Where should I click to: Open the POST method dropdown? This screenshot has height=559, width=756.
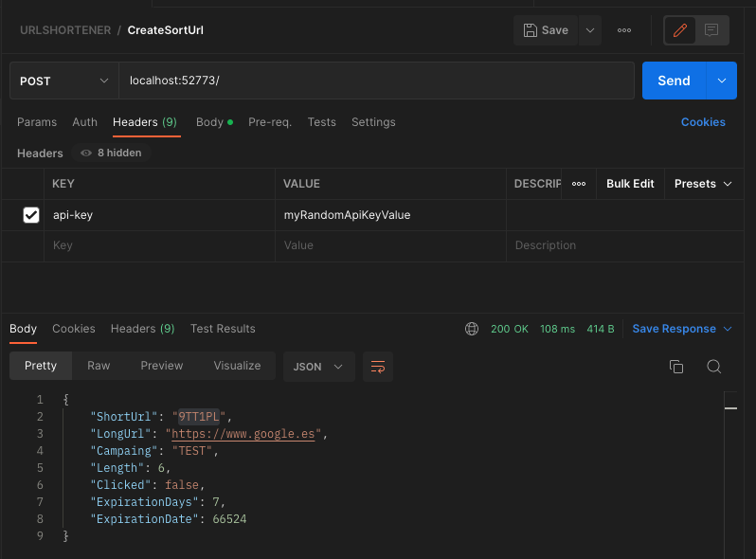tap(63, 81)
